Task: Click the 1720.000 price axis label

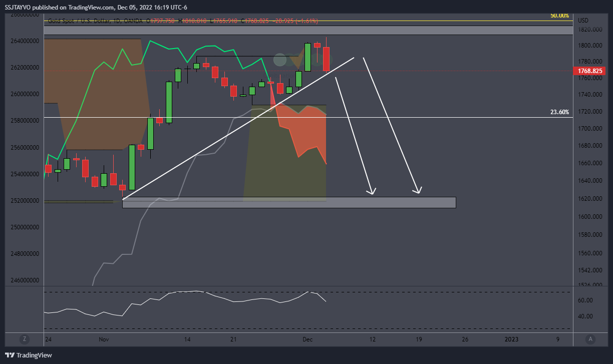Action: 589,111
